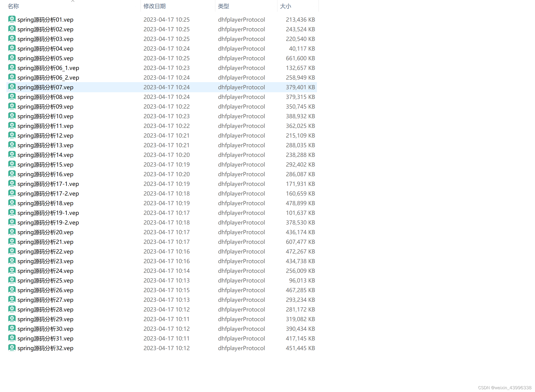Click the icon of spring源码分析03.vep
Viewport: 535px width, 392px height.
12,39
